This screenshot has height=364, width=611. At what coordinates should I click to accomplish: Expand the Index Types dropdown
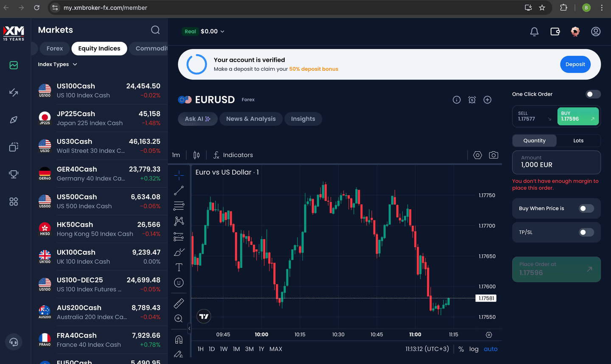58,64
